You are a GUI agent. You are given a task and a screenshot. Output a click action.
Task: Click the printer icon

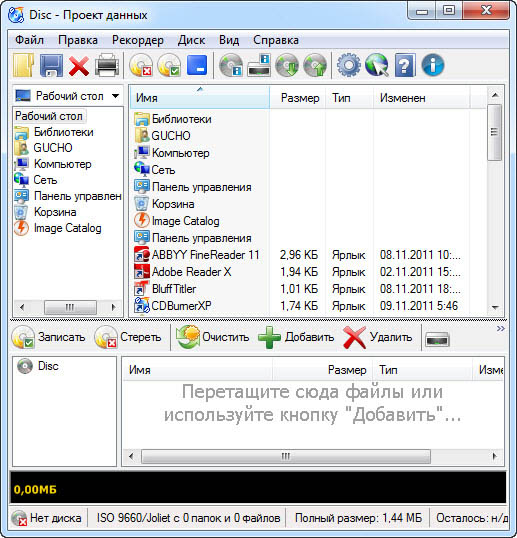[x=107, y=65]
